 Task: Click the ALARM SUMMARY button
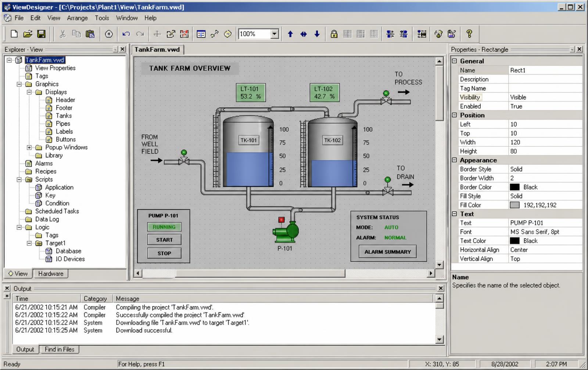pos(388,252)
